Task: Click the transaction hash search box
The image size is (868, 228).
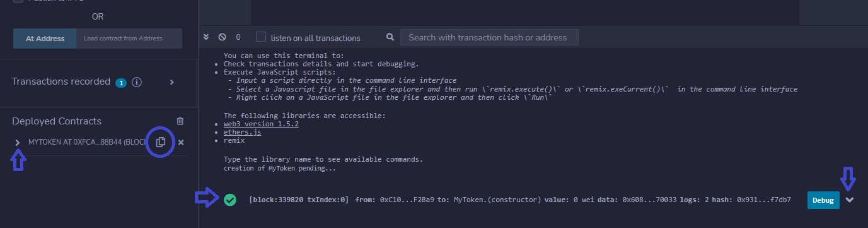Action: click(x=489, y=37)
